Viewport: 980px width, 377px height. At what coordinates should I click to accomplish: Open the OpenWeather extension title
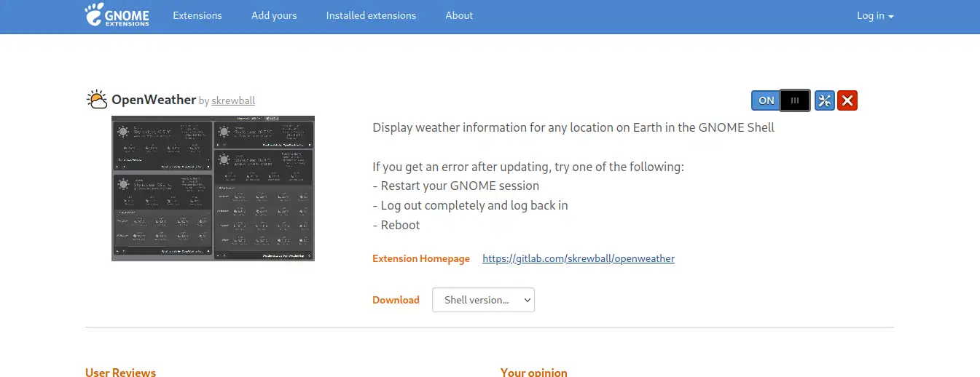point(154,100)
